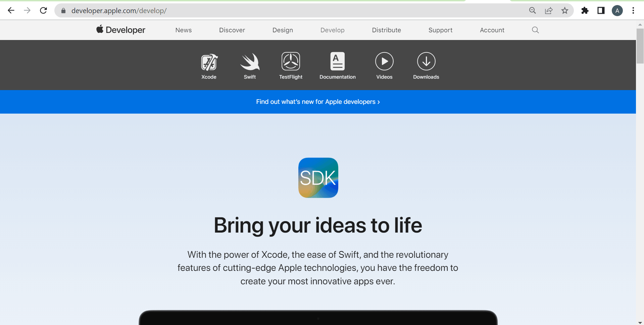Open the site search magnifier
Image resolution: width=644 pixels, height=325 pixels.
tap(535, 30)
